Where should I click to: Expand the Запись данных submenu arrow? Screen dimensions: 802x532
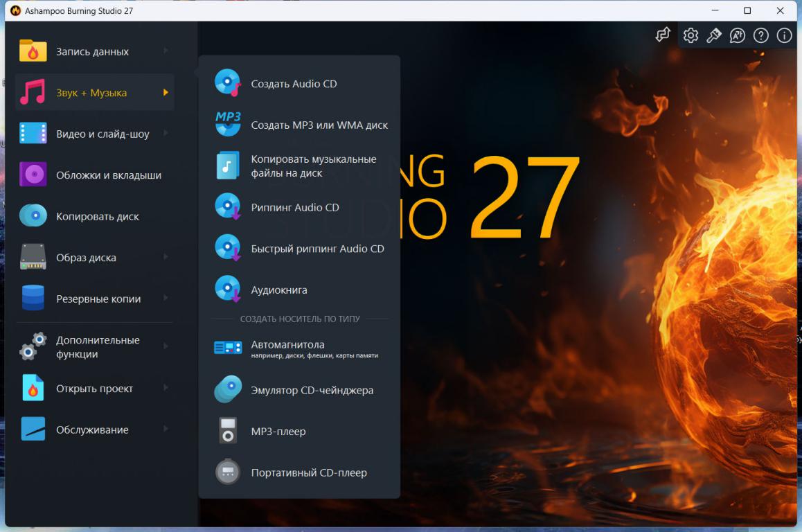tap(166, 51)
